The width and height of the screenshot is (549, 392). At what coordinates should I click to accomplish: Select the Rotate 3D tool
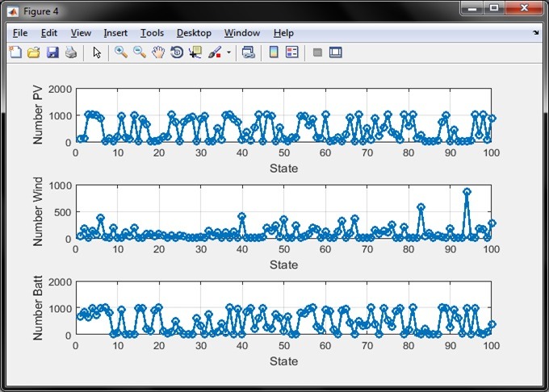point(177,52)
